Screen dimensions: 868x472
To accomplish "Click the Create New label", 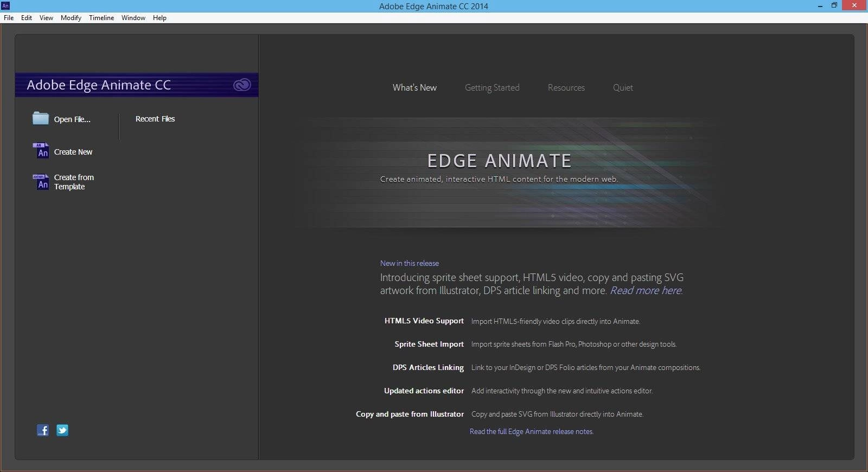I will 73,152.
